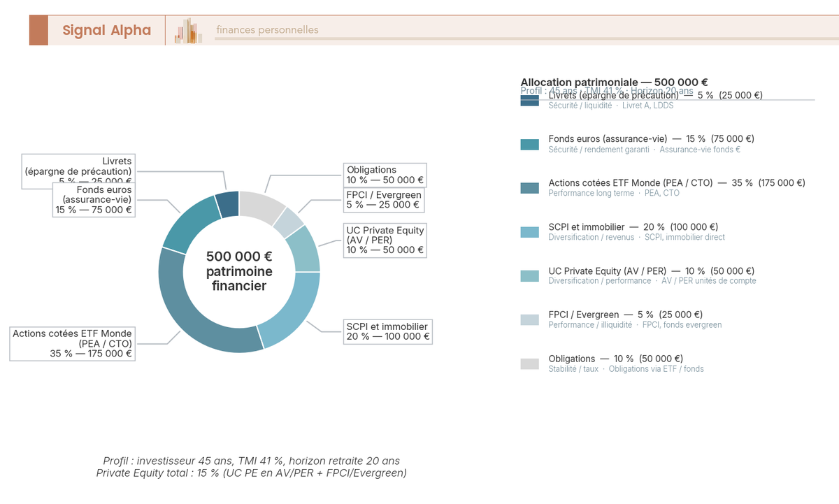The image size is (839, 504).
Task: Click the Signal Alpha brand title
Action: point(106,30)
